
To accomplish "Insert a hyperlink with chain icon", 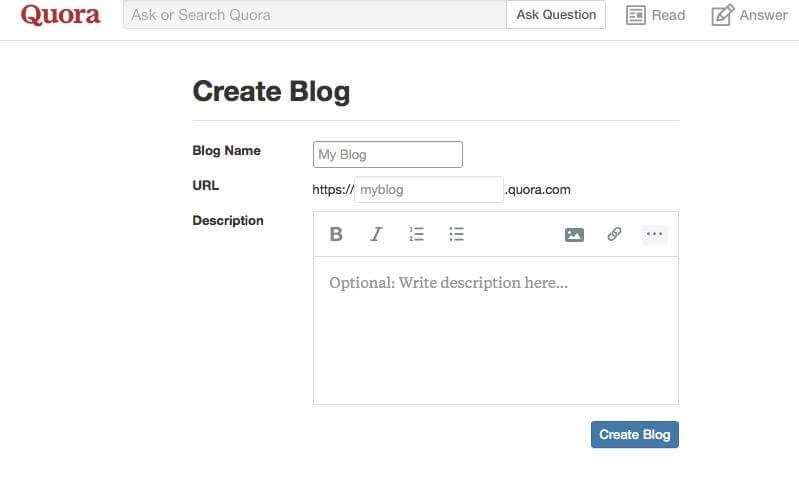I will (x=614, y=234).
